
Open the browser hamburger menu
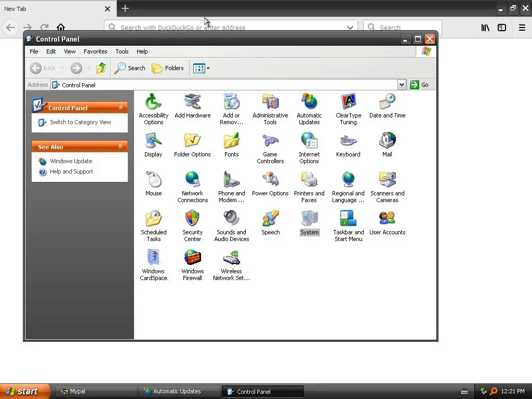(x=522, y=28)
